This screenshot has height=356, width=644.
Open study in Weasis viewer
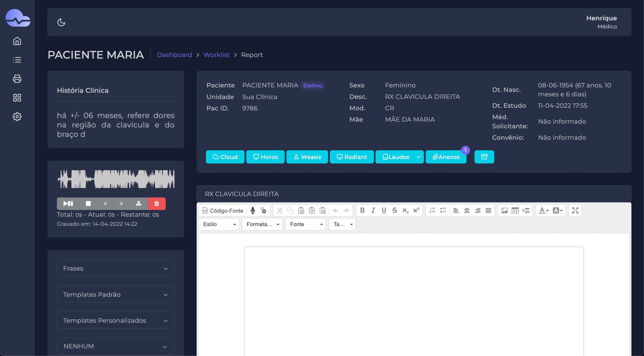coord(307,157)
